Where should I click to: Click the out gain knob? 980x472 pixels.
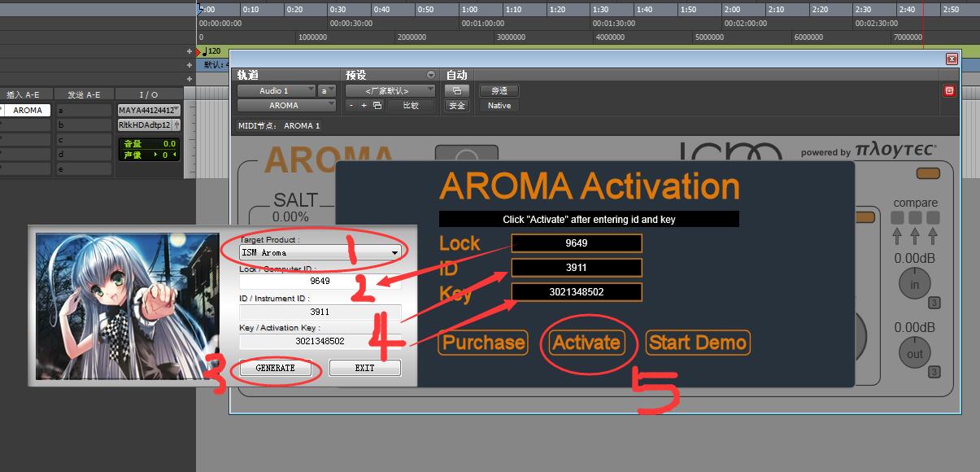pos(915,353)
